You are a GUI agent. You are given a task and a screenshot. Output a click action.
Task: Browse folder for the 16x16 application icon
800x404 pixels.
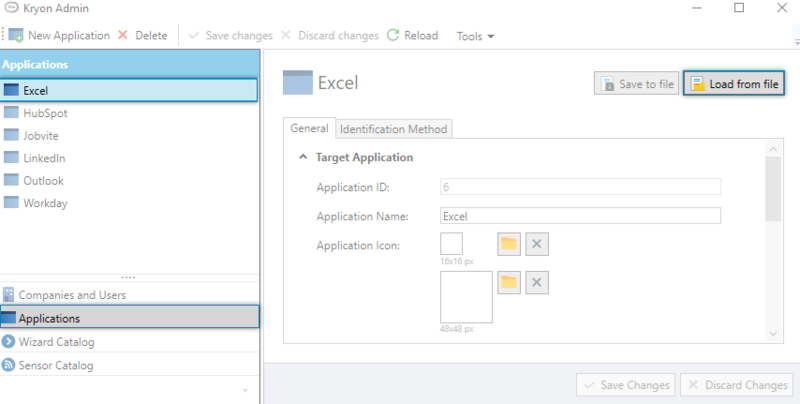pos(509,244)
